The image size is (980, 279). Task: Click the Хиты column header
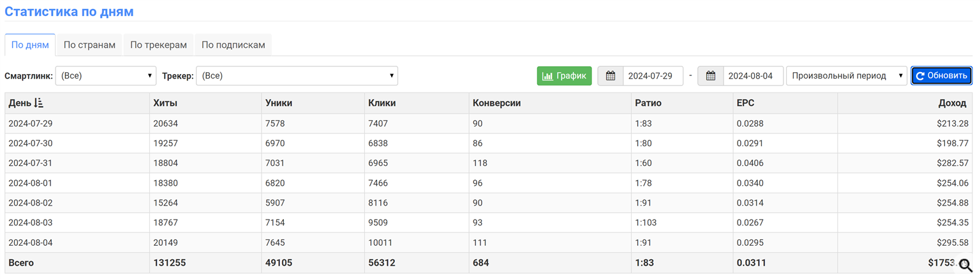[x=165, y=103]
